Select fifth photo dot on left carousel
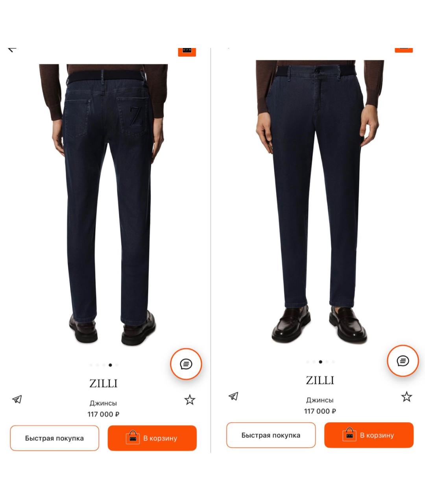Image resolution: width=425 pixels, height=504 pixels. [x=116, y=365]
